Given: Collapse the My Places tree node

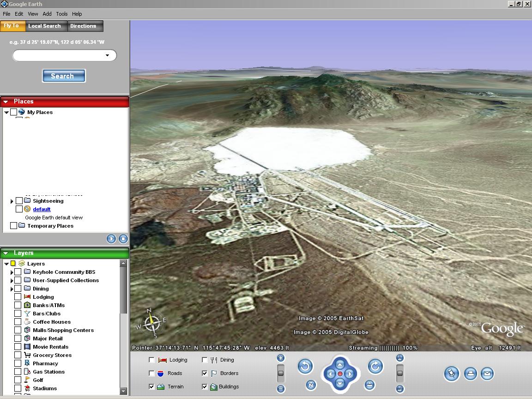Looking at the screenshot, I should (6, 112).
